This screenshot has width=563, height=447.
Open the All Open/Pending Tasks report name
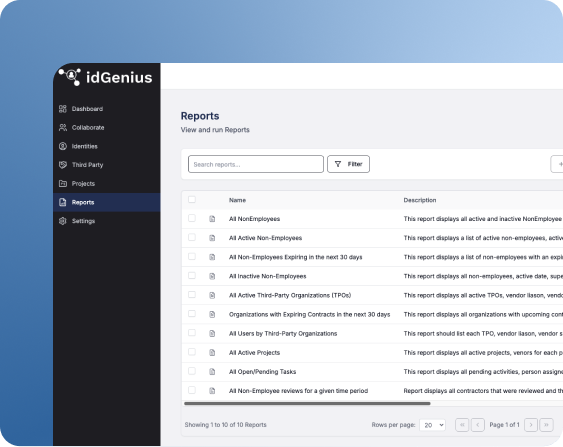tap(262, 372)
